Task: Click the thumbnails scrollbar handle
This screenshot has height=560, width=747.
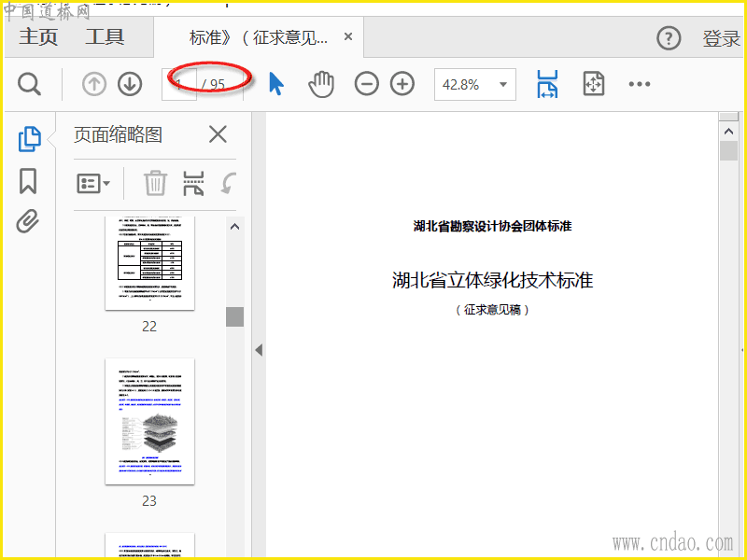Action: pyautogui.click(x=235, y=316)
